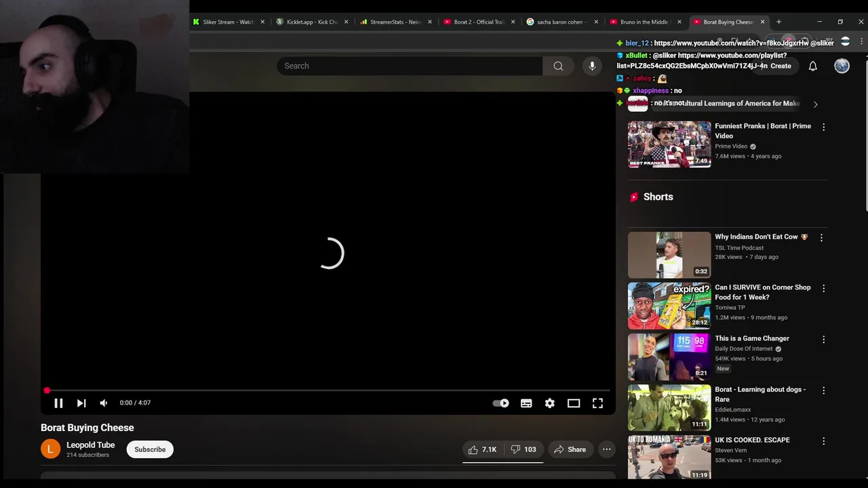The width and height of the screenshot is (868, 488).
Task: Close the Kicklet.app tab
Action: coord(346,22)
